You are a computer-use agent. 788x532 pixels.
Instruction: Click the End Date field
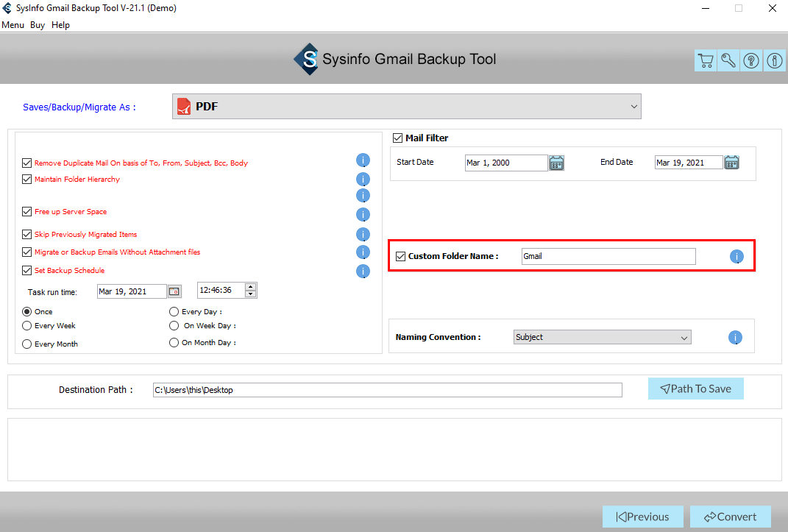pos(689,163)
